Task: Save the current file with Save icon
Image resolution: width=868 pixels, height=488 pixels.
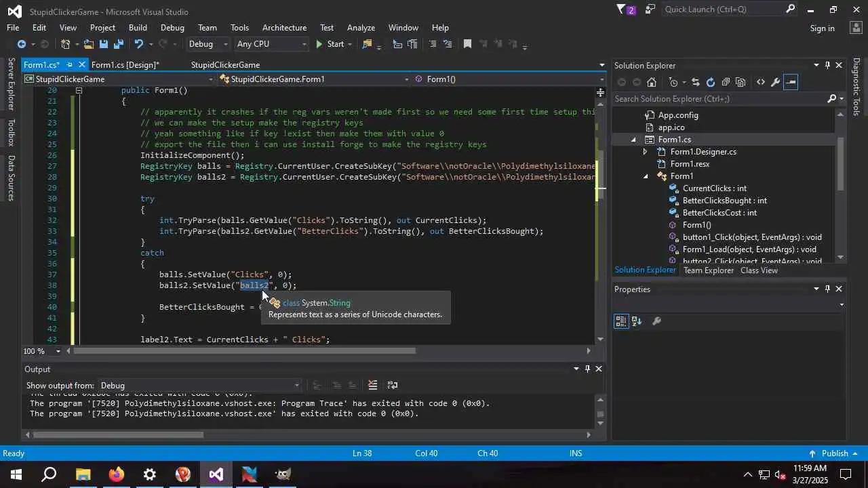Action: (x=104, y=44)
